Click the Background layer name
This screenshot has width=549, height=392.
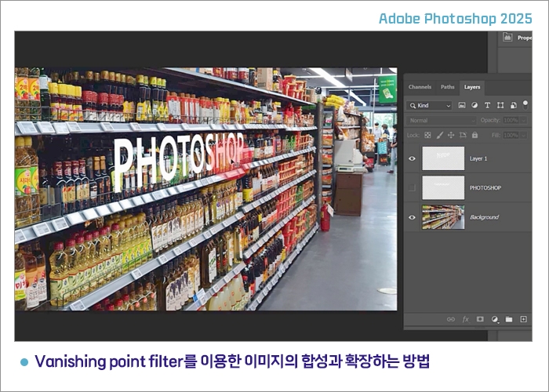coord(484,217)
